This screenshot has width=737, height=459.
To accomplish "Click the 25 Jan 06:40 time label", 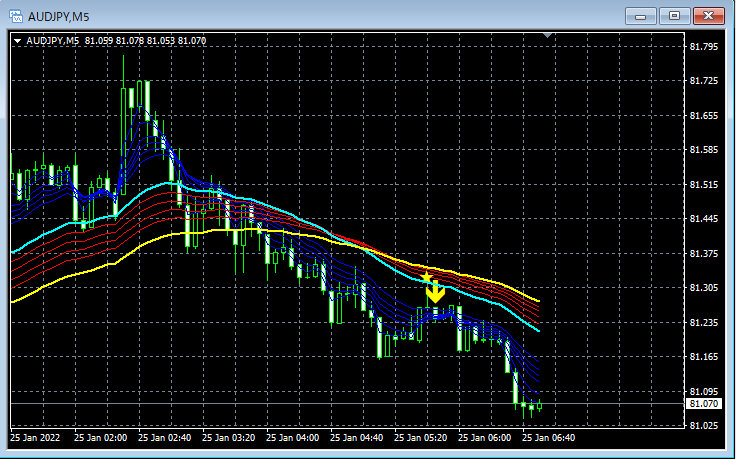I will click(x=549, y=438).
